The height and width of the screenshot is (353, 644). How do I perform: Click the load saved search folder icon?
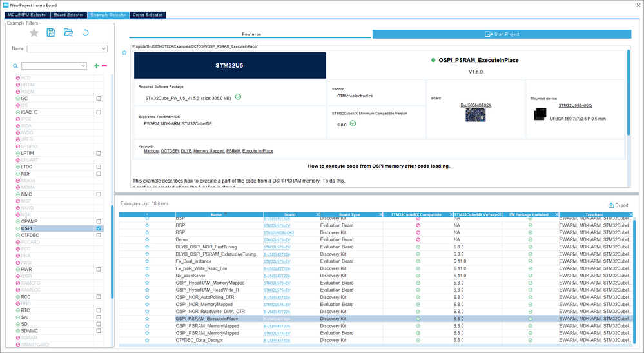point(68,33)
